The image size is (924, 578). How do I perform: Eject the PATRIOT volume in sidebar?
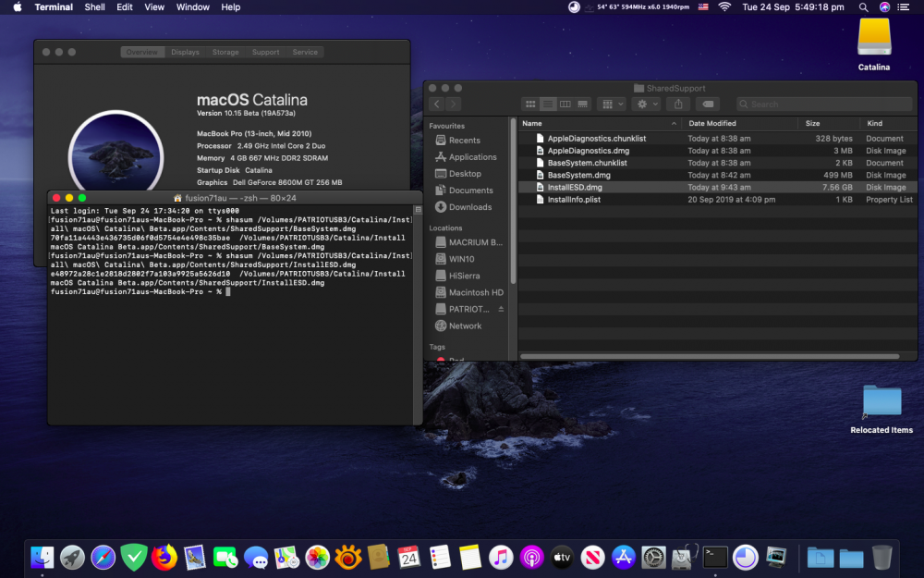click(x=501, y=309)
